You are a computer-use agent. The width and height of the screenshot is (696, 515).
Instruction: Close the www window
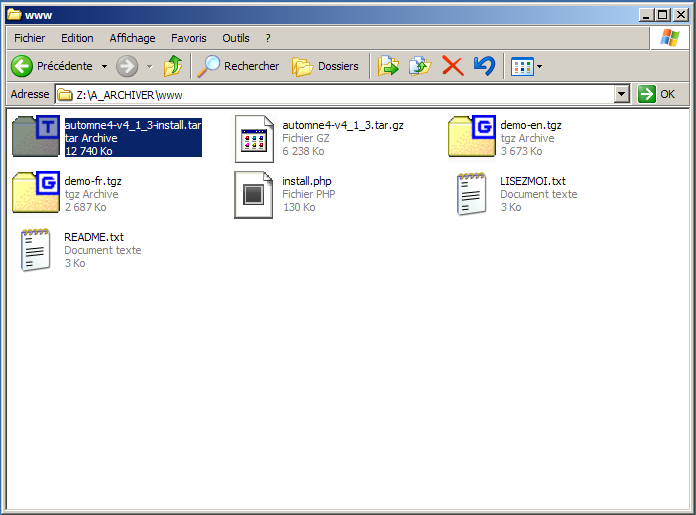coord(680,15)
